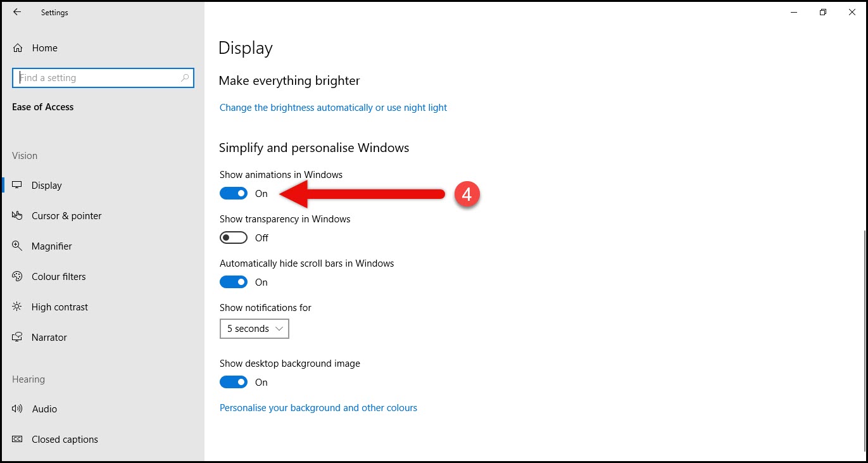
Task: Click the back arrow icon in Settings
Action: click(x=17, y=12)
